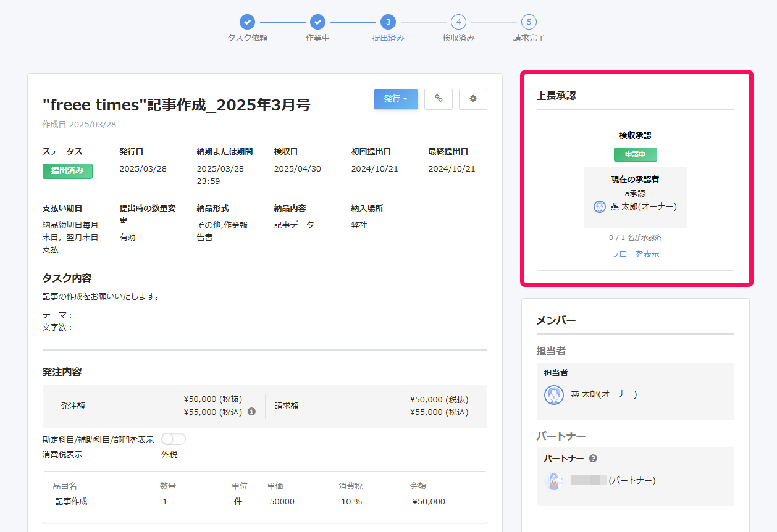This screenshot has width=777, height=532.
Task: Click info icon beside ¥55,000 (税込) order amount
Action: (251, 412)
